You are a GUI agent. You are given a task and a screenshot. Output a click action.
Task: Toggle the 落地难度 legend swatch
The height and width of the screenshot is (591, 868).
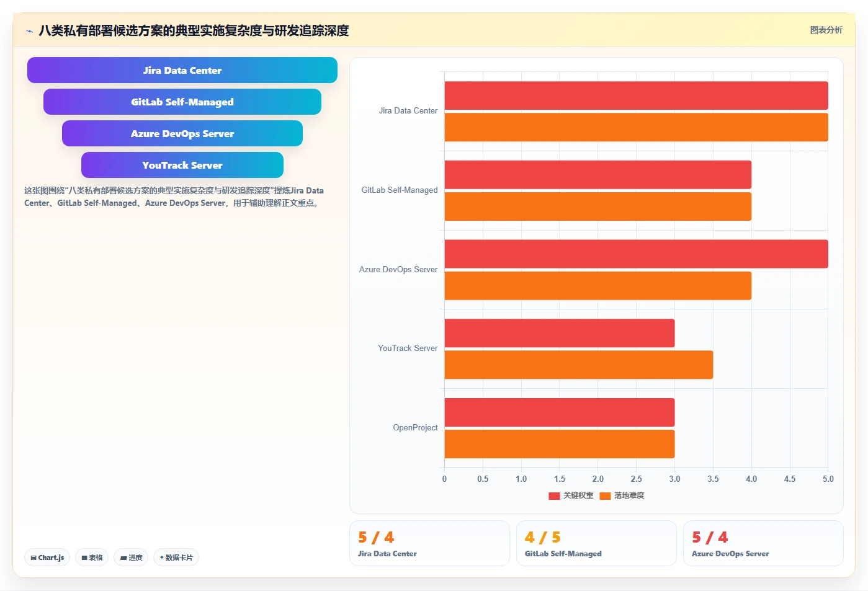605,495
